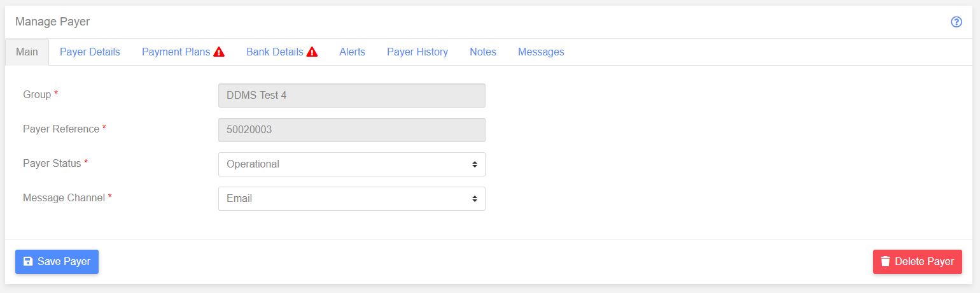Screen dimensions: 980x293
Task: Click the Manage Payer heading
Action: click(52, 22)
